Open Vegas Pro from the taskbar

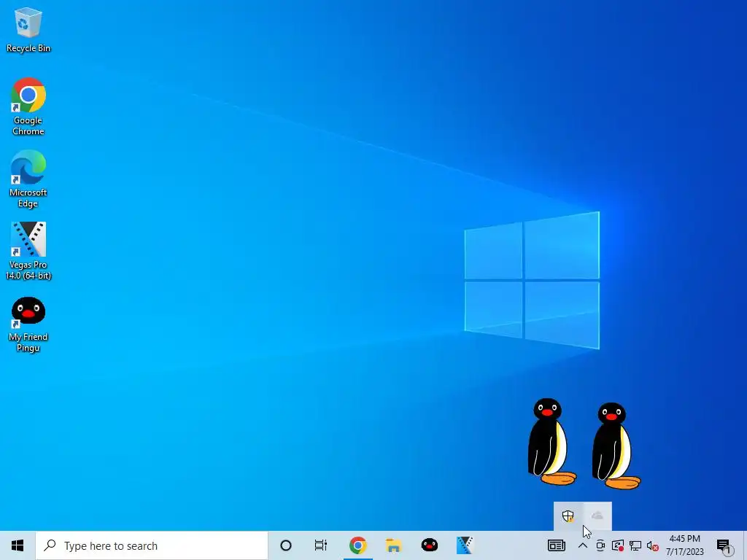point(465,545)
